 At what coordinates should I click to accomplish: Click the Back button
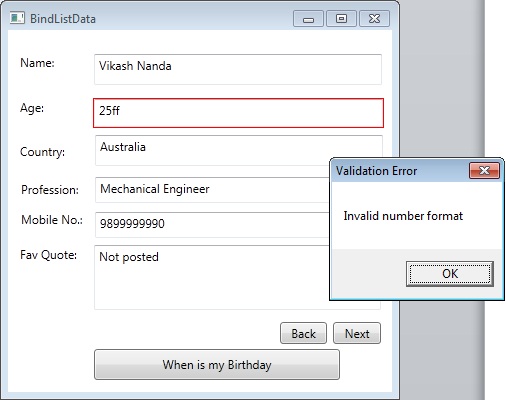[303, 333]
